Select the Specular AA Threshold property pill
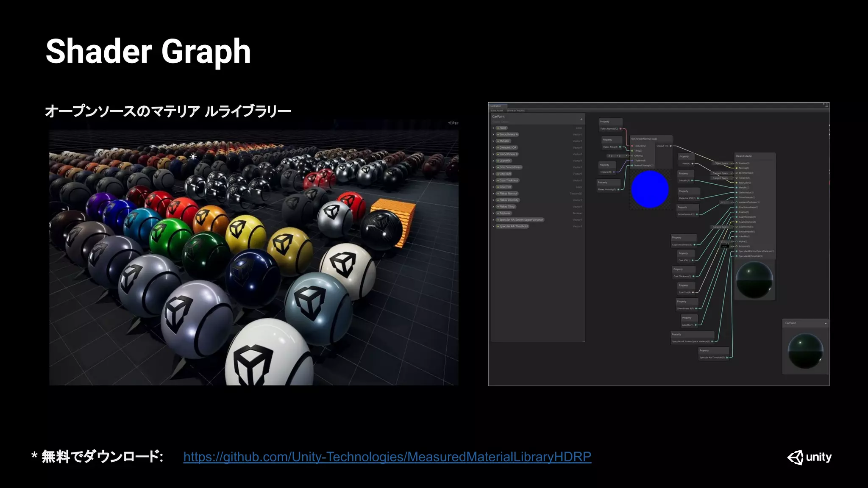 coord(513,226)
